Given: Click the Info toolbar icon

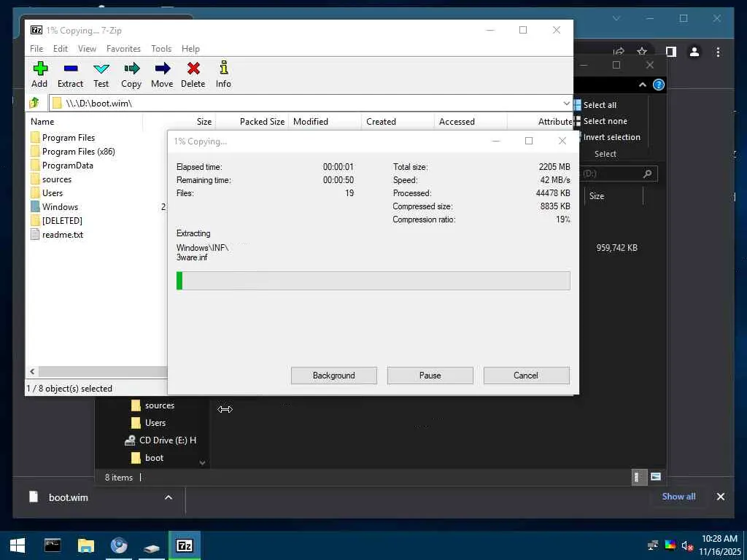Looking at the screenshot, I should coord(223,75).
